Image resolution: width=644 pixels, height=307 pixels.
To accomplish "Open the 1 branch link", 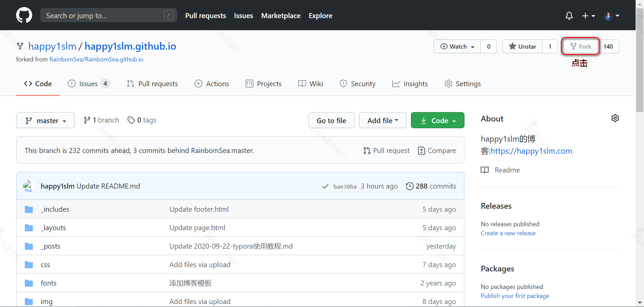I will pos(101,120).
